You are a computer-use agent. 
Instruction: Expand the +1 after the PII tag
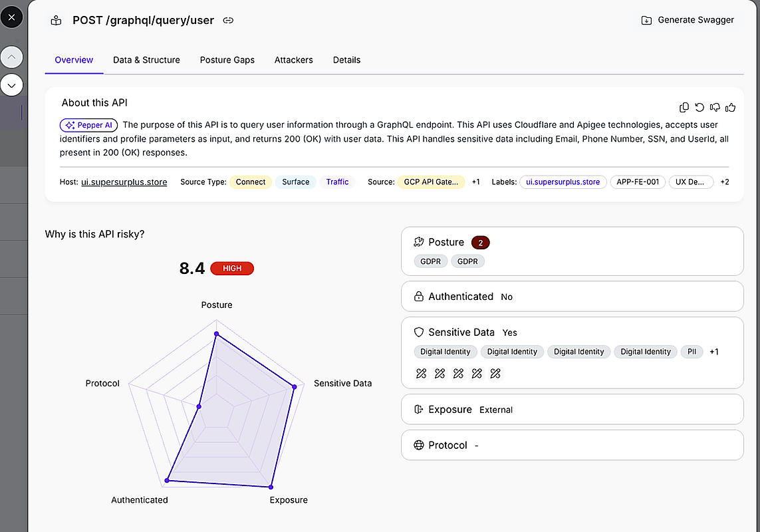[x=713, y=351]
